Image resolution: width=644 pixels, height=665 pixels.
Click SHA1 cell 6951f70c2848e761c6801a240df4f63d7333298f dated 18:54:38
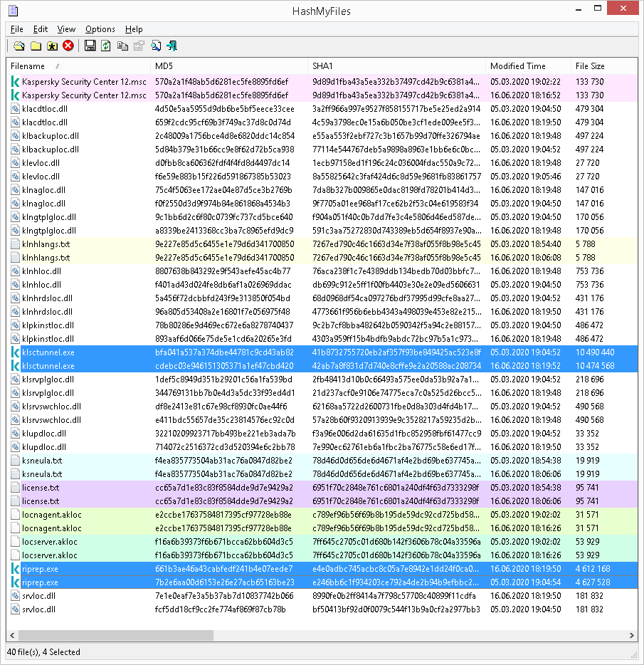pos(396,488)
